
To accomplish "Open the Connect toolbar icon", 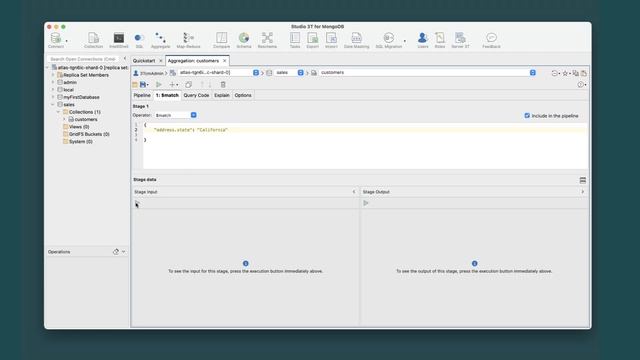I will (x=56, y=40).
